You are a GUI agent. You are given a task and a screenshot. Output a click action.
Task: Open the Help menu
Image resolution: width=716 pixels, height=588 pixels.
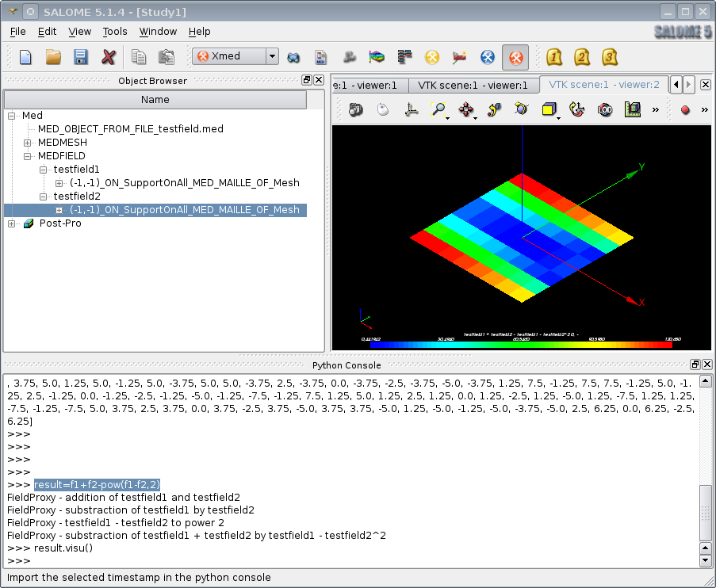pos(200,32)
